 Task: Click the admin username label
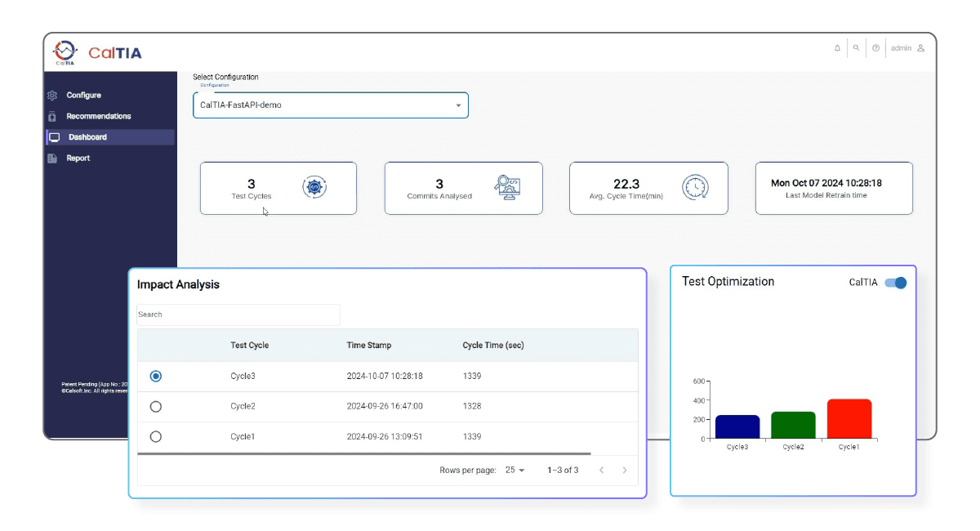901,48
